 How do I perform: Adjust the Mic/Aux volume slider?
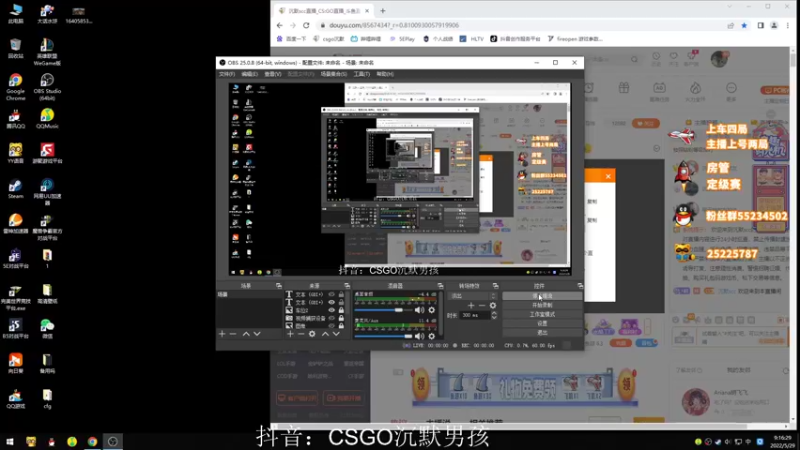click(x=384, y=336)
